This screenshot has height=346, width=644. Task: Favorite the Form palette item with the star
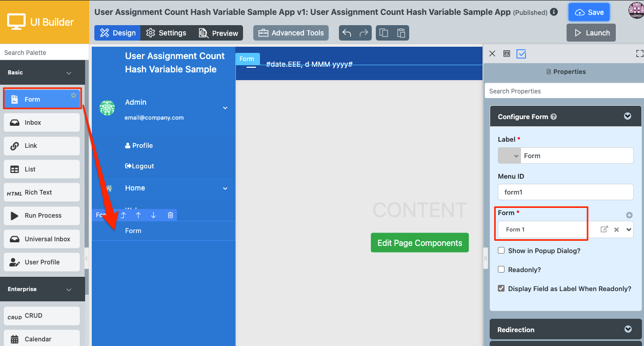[x=73, y=95]
